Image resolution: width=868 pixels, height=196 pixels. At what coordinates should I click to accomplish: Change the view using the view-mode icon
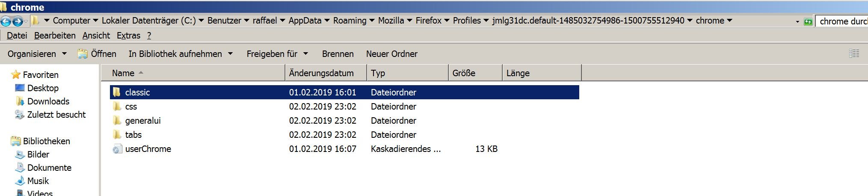coord(854,53)
